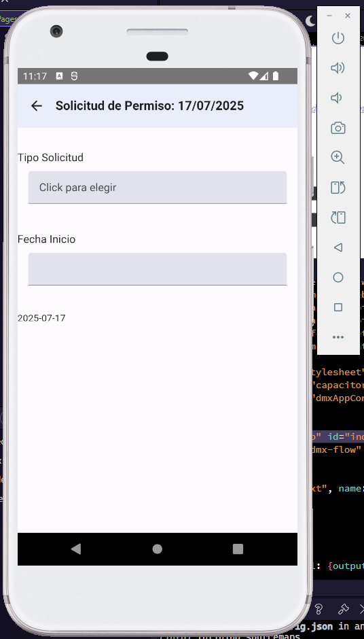Open extended controls via three dots icon
This screenshot has height=639, width=364.
point(338,337)
